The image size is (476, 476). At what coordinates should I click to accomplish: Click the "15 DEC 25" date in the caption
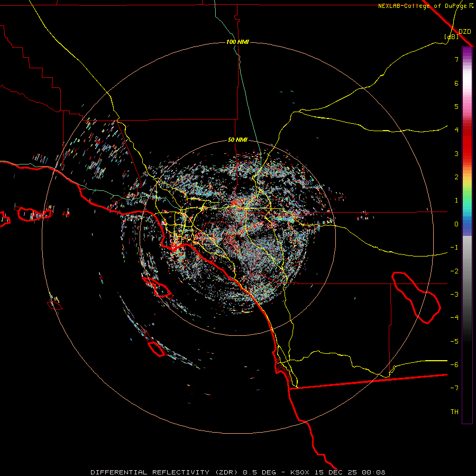[x=335, y=472]
